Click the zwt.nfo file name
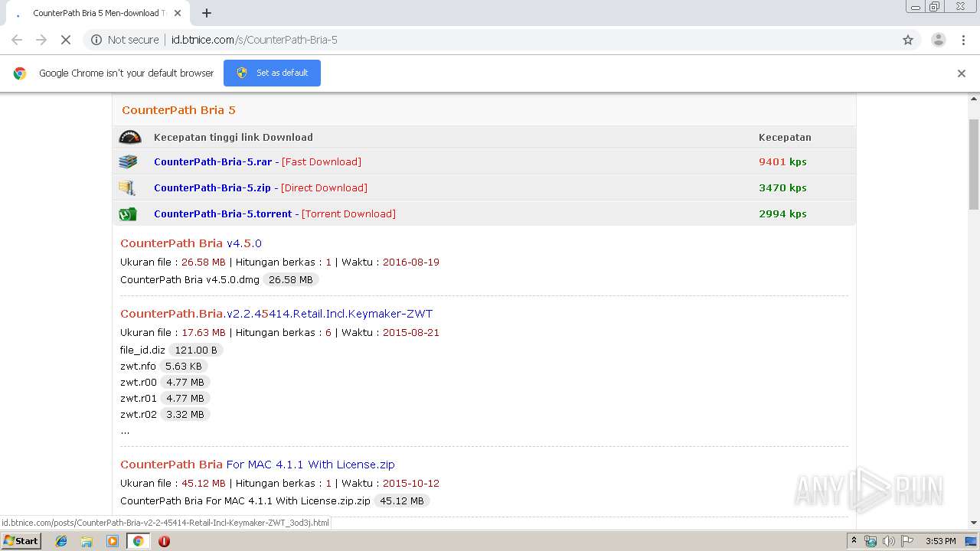The height and width of the screenshot is (551, 980). pyautogui.click(x=138, y=366)
